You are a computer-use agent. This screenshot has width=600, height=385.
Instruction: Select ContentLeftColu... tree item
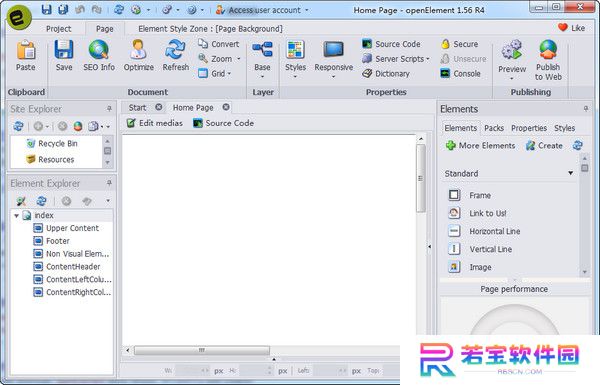pos(72,279)
